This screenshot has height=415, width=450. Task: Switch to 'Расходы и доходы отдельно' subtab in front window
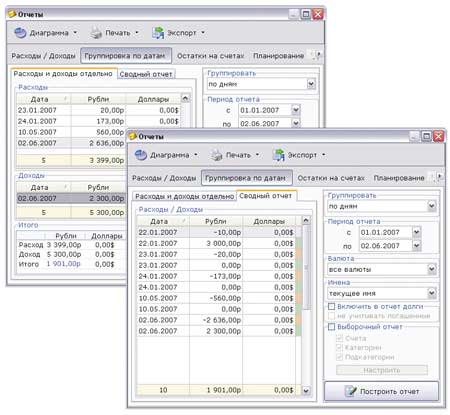coord(184,196)
